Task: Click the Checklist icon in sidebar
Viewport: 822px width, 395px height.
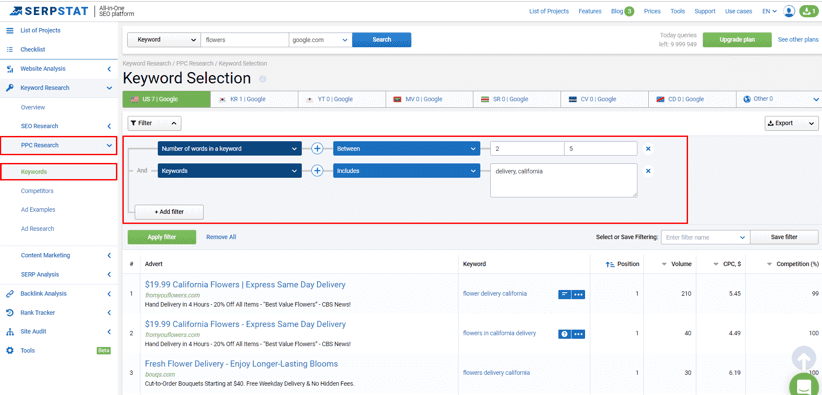Action: click(9, 50)
